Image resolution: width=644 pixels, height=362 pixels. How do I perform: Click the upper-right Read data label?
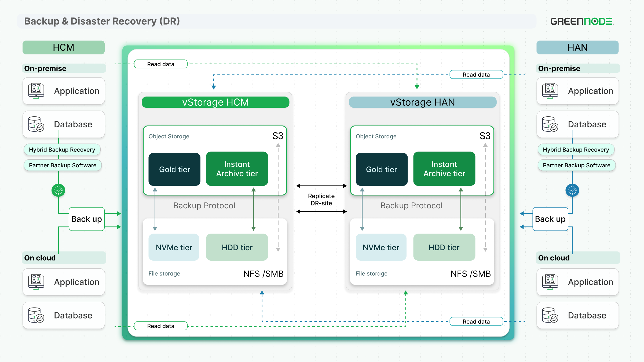point(476,75)
